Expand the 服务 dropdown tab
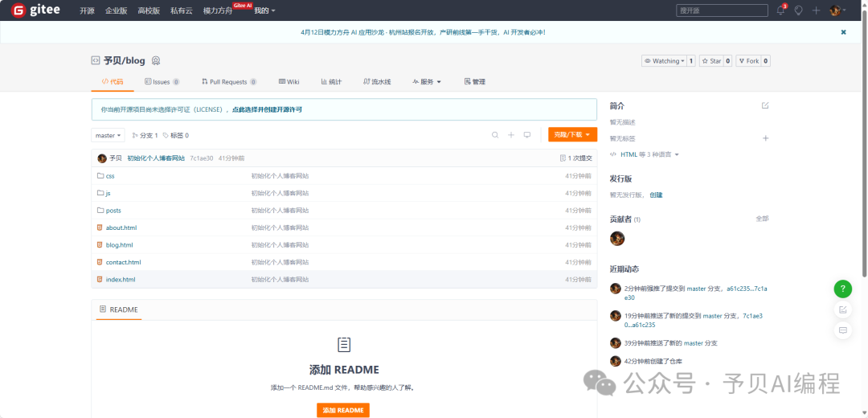Screen dimensions: 868x418 [426, 82]
